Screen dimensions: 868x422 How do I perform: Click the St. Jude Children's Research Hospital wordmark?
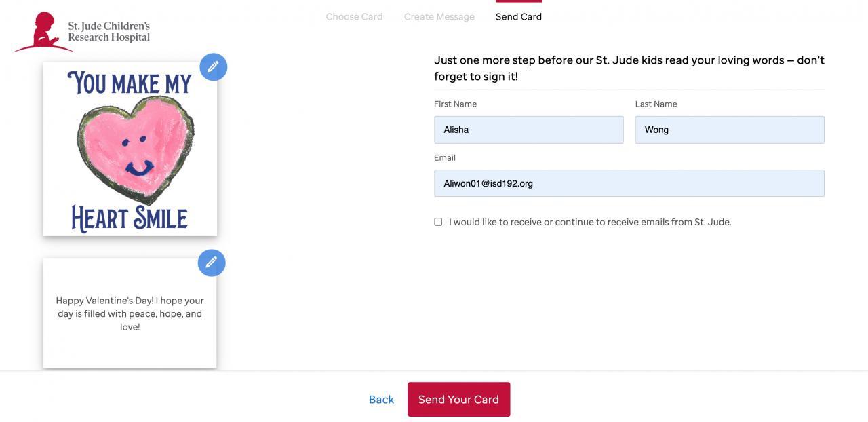coord(108,32)
